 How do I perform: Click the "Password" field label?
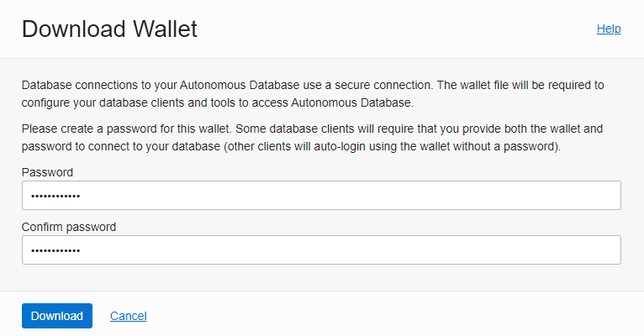point(47,172)
